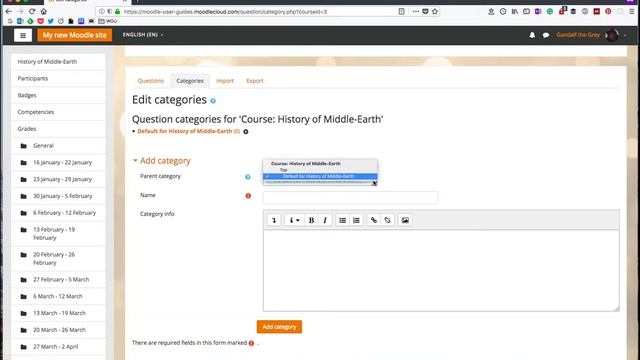Click the Gandalf the Grey avatar
640x360 pixels.
pos(612,35)
